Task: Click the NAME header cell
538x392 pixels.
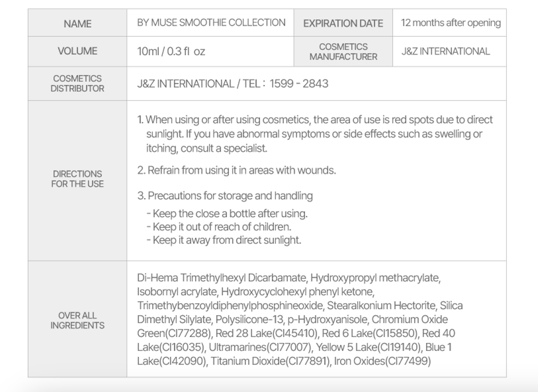Action: point(77,24)
